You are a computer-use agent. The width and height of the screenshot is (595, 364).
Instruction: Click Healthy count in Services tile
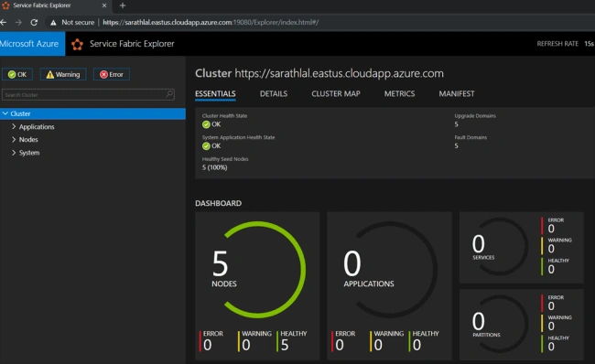[551, 269]
